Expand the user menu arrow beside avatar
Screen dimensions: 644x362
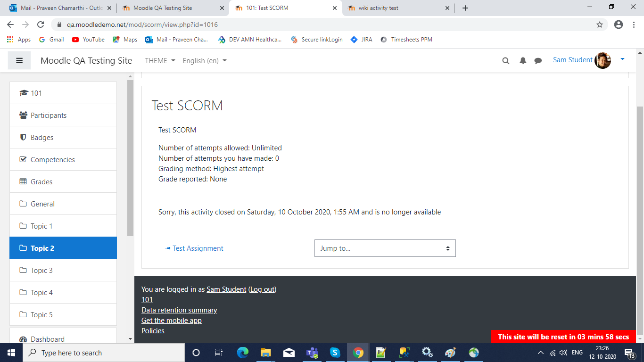(x=622, y=59)
